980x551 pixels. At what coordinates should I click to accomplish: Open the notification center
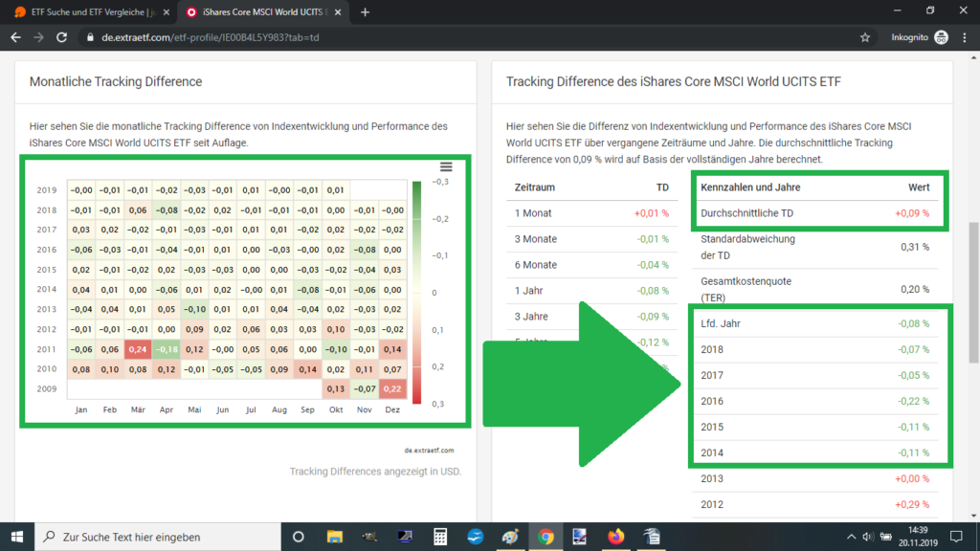pos(956,537)
